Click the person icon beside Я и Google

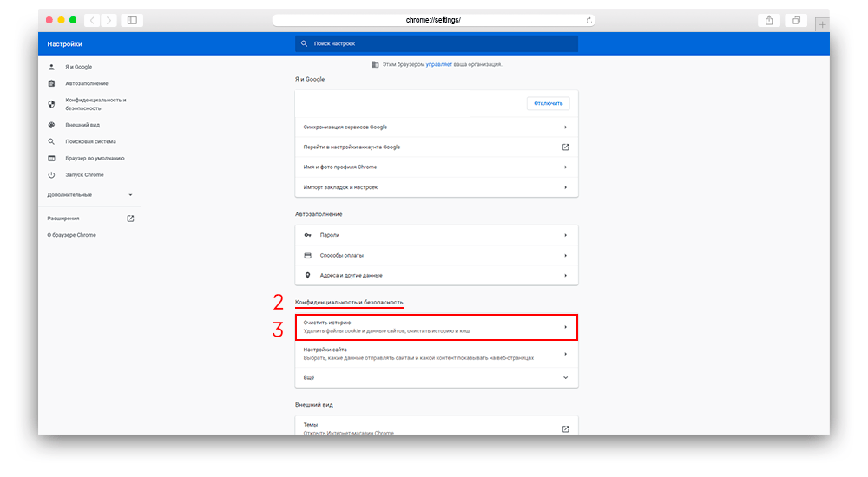click(51, 67)
